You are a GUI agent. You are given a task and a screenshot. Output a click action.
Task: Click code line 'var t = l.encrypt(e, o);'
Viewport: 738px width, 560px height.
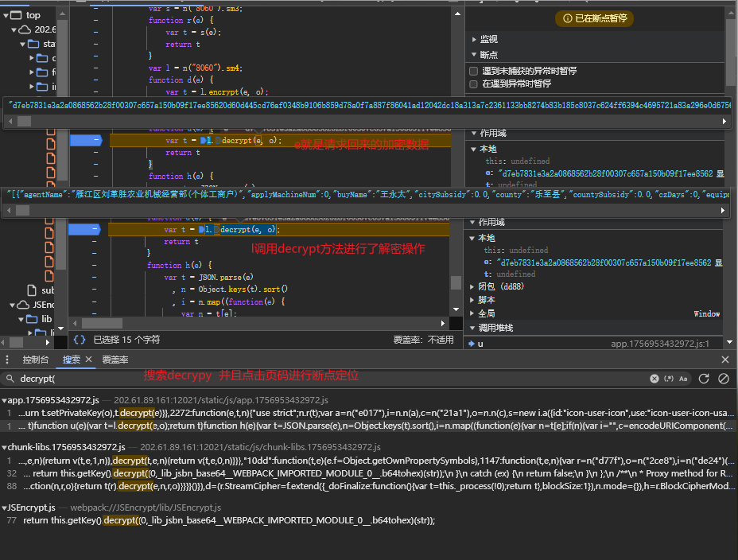click(x=217, y=92)
